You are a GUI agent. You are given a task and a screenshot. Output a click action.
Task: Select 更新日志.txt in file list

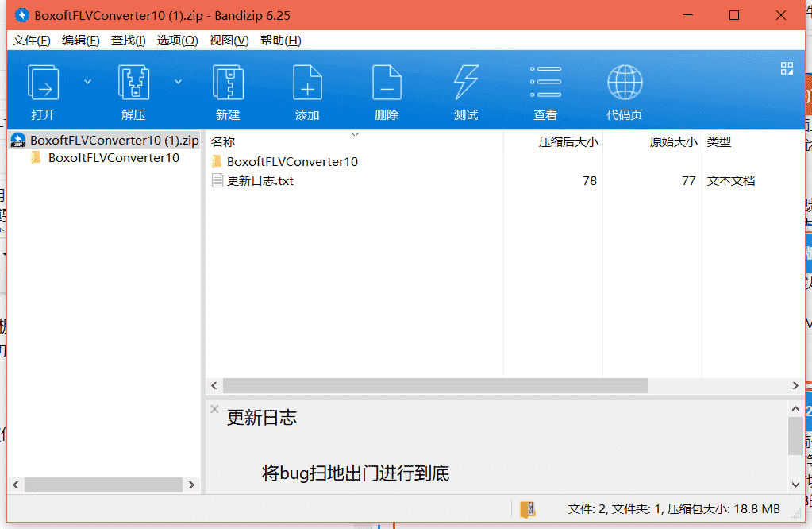tap(260, 181)
